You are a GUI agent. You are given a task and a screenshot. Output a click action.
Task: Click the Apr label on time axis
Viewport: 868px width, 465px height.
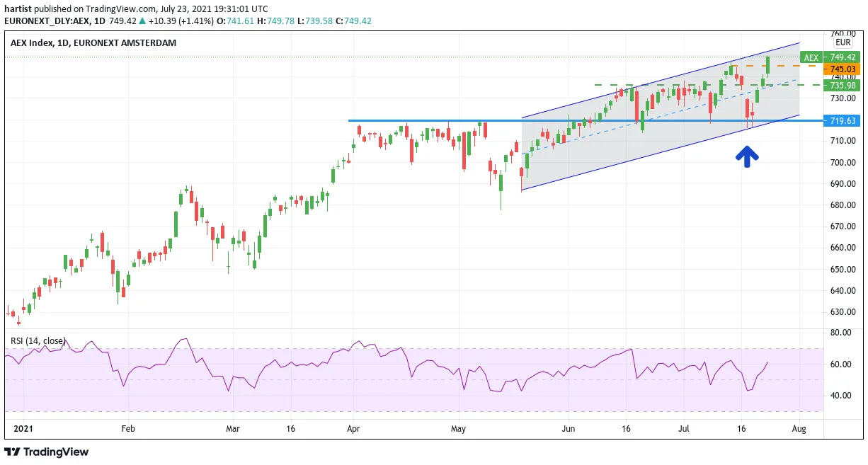(353, 428)
